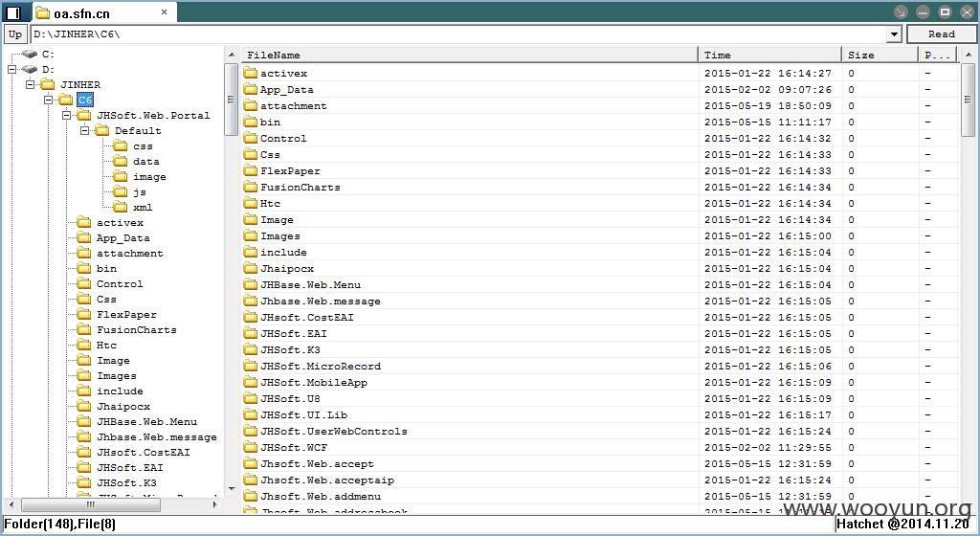Click the JINHER folder icon in tree
Viewport: 980px width, 536px height.
click(48, 84)
